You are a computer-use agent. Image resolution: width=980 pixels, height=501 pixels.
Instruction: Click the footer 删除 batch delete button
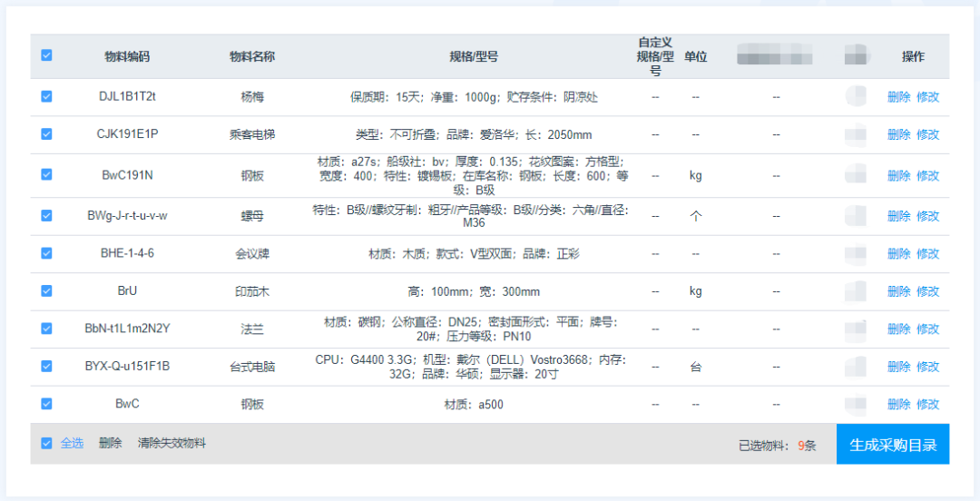point(110,444)
